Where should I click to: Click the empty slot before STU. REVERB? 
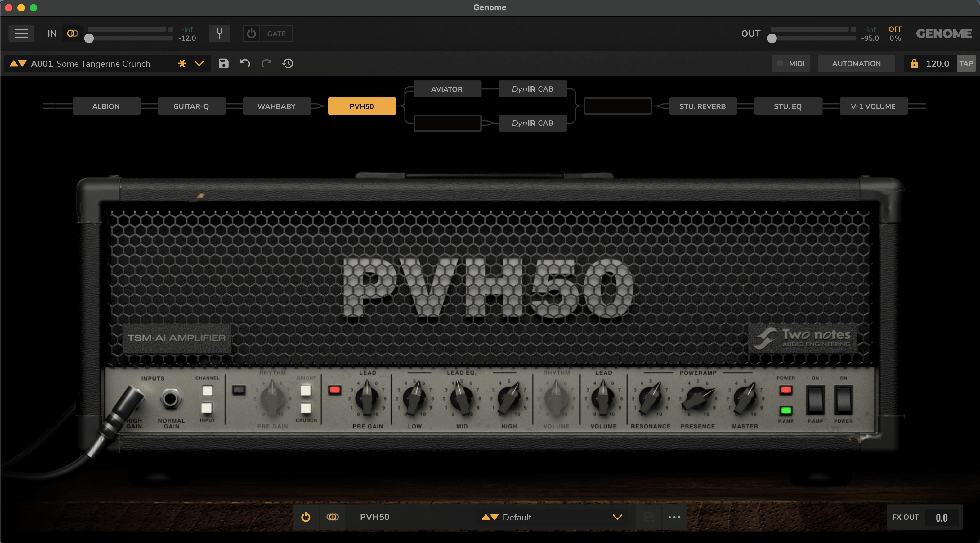pyautogui.click(x=617, y=106)
